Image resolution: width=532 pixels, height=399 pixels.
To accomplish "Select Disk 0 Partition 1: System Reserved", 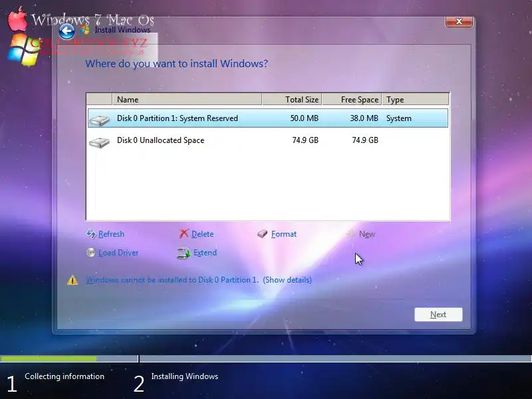I will pyautogui.click(x=268, y=118).
